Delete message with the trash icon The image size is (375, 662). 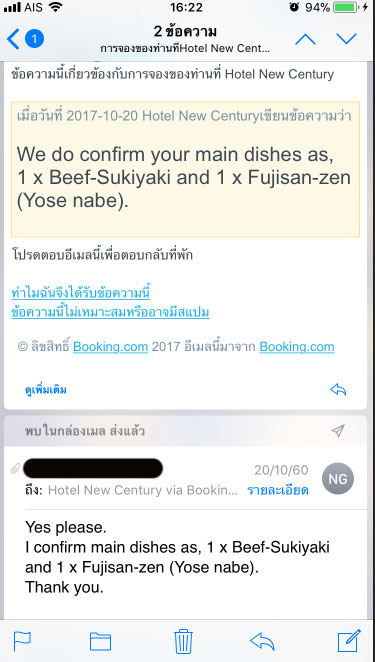click(183, 641)
